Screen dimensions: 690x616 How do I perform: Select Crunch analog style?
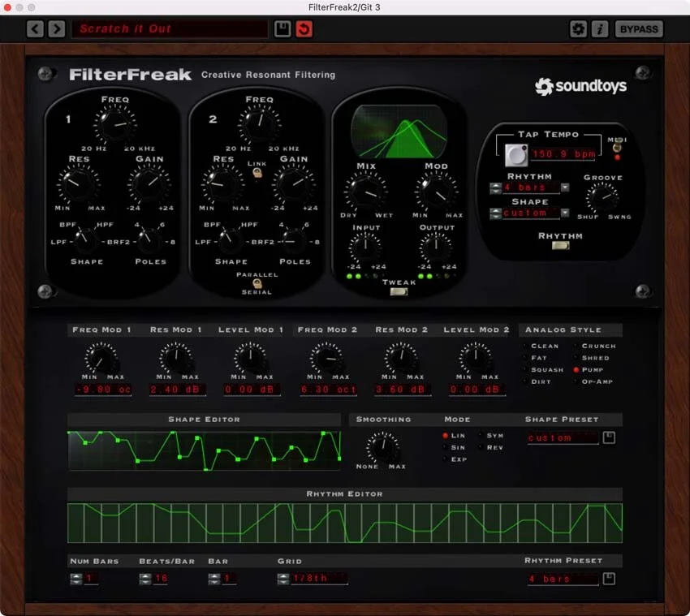point(595,347)
